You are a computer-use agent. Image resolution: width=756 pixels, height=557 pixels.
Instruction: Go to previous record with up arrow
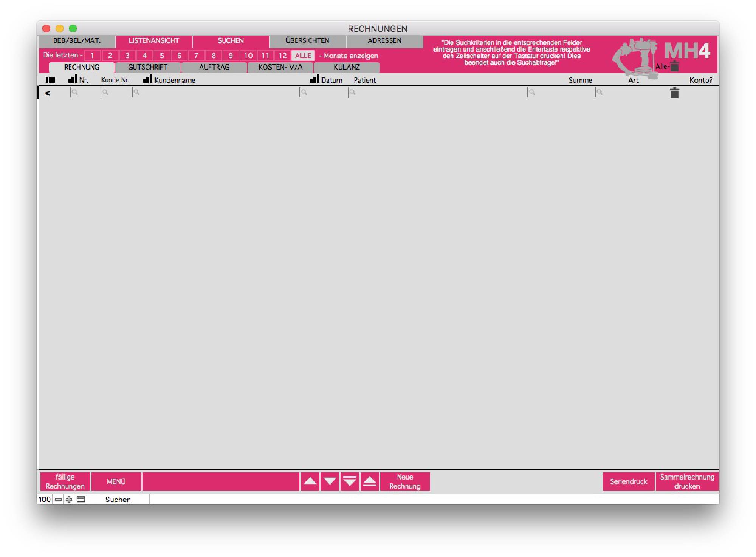pyautogui.click(x=310, y=481)
